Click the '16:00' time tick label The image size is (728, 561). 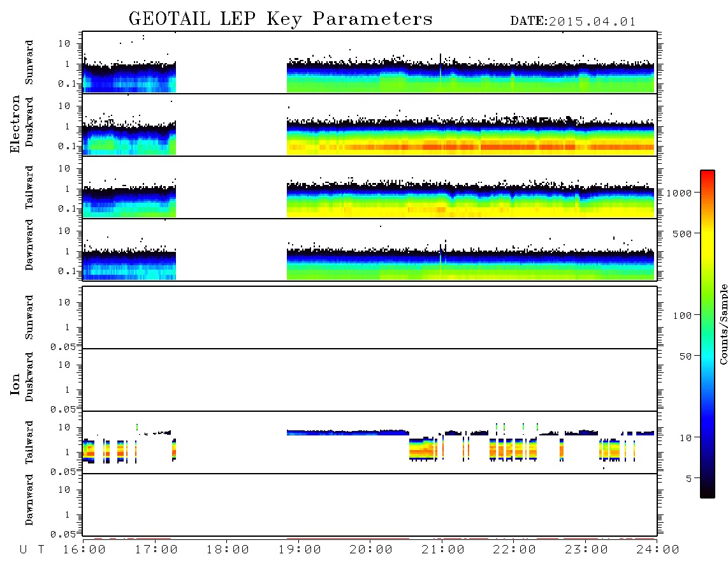[x=85, y=550]
